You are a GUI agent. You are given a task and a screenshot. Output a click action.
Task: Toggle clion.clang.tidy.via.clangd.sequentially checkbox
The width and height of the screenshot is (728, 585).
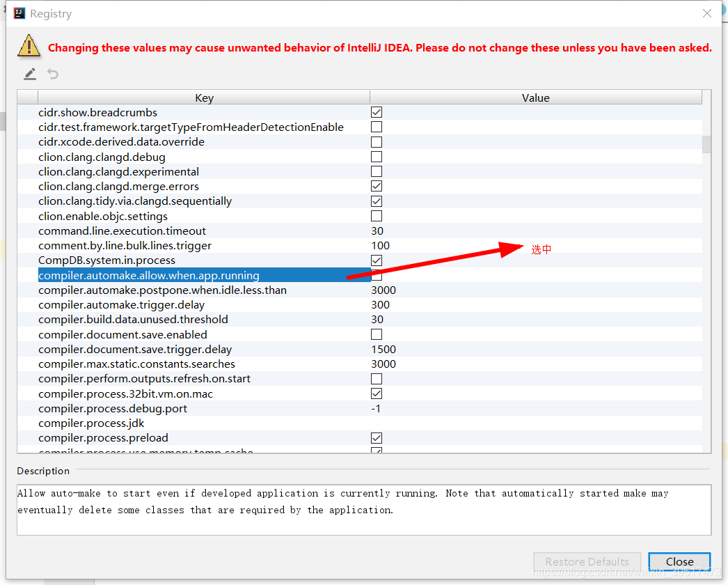[x=377, y=201]
